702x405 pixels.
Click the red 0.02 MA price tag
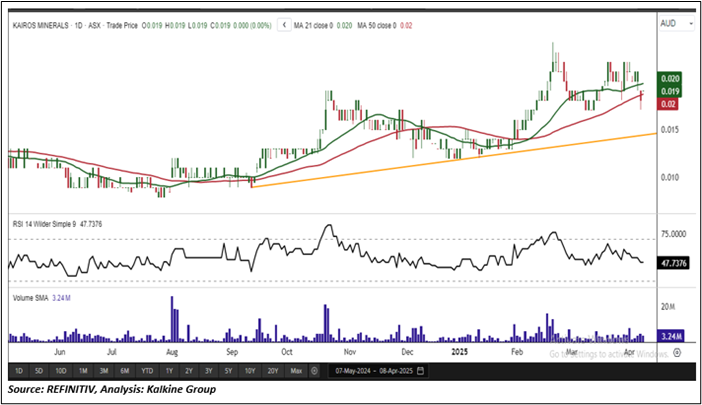pyautogui.click(x=668, y=104)
